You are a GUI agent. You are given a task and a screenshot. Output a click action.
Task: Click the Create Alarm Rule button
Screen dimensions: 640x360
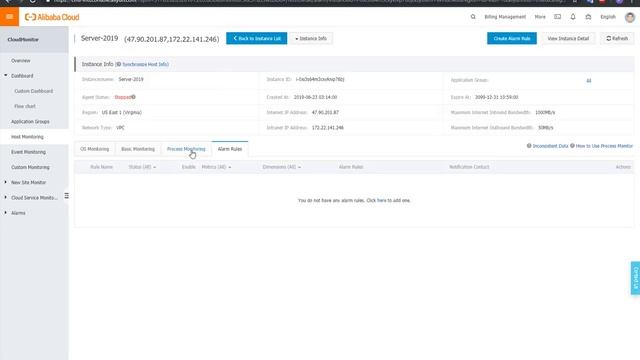tap(512, 38)
